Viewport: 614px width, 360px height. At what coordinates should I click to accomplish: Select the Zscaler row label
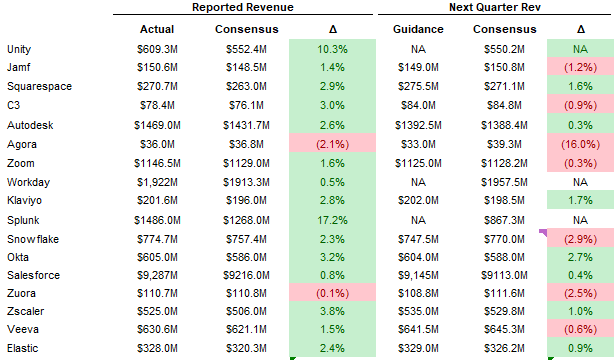[25, 311]
